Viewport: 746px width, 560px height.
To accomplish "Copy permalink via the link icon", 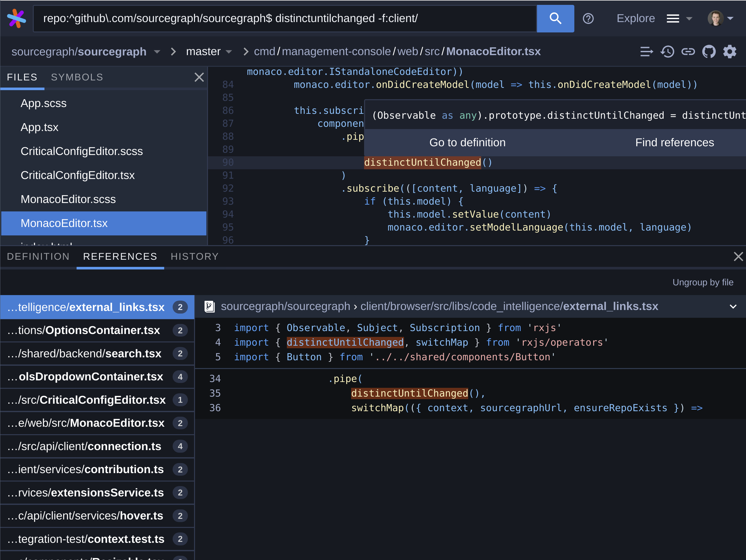I will click(688, 52).
